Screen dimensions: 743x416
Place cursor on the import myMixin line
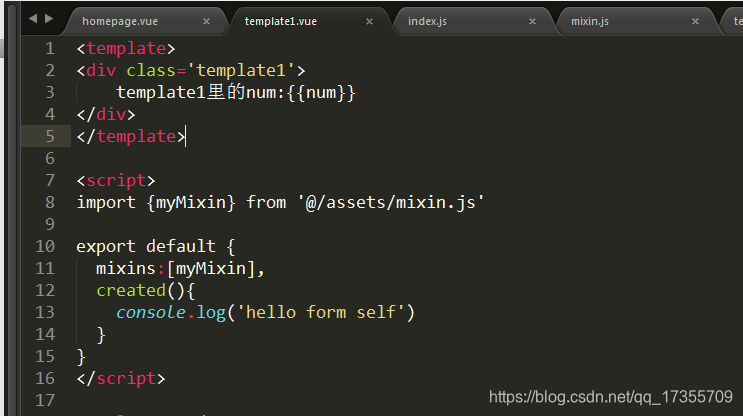[281, 203]
